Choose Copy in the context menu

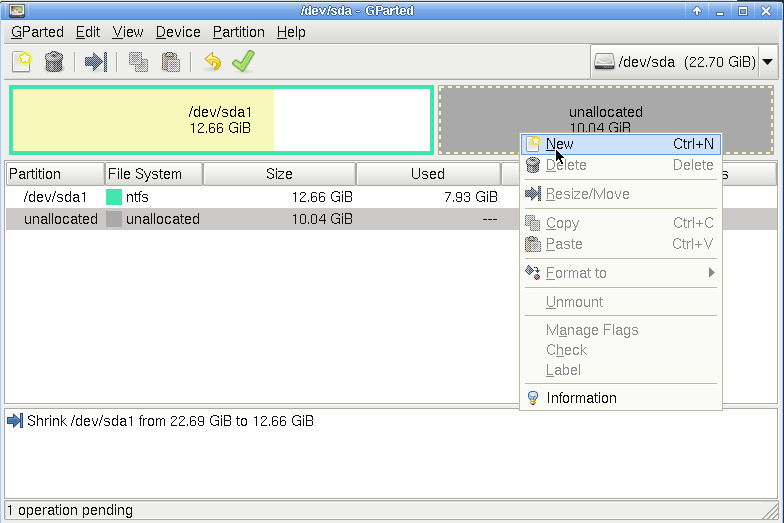tap(620, 223)
